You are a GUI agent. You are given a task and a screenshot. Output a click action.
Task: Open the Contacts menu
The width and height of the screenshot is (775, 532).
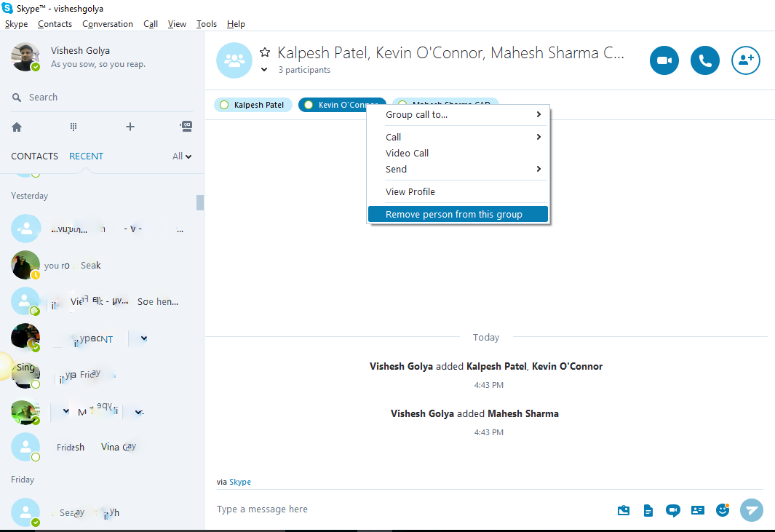[55, 24]
